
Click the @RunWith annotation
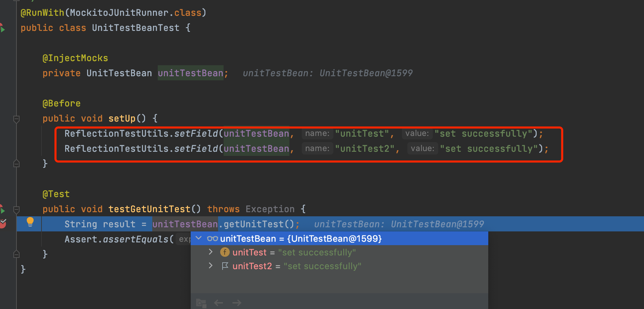click(x=43, y=13)
